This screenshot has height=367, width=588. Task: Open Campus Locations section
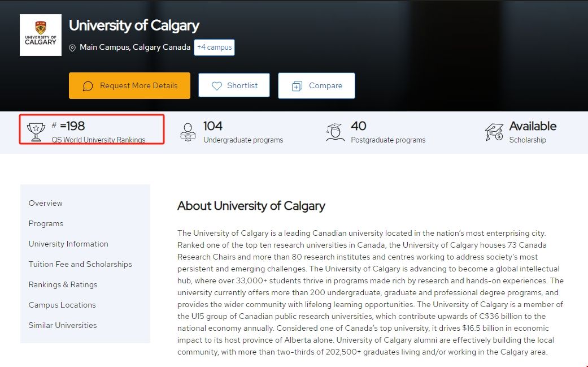(62, 305)
